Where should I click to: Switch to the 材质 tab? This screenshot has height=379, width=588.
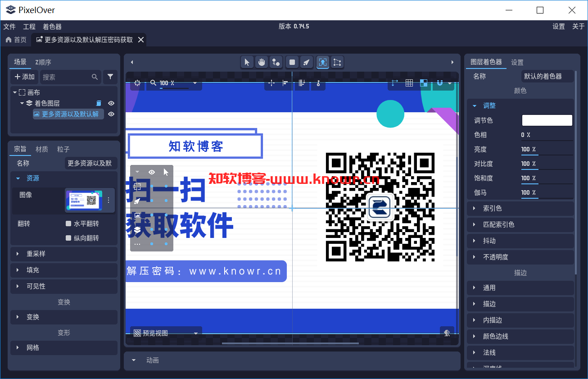point(42,149)
